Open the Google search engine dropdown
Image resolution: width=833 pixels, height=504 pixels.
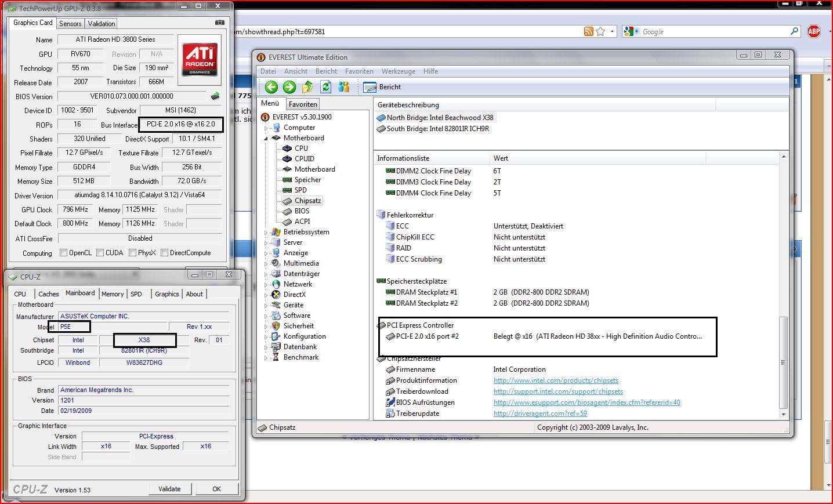click(x=636, y=31)
